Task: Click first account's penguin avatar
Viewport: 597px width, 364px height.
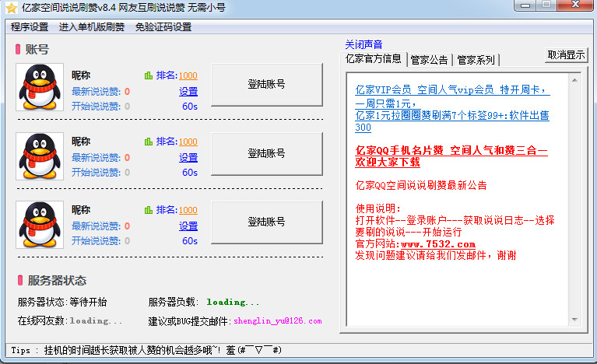Action: pyautogui.click(x=40, y=87)
